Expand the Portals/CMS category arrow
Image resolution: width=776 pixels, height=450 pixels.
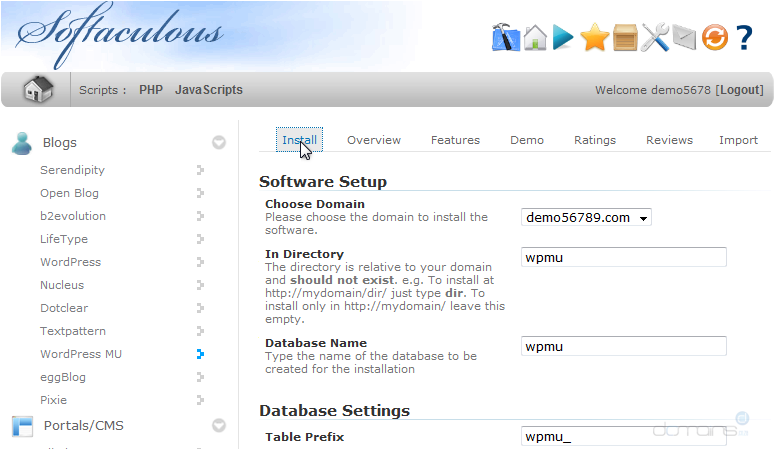218,426
